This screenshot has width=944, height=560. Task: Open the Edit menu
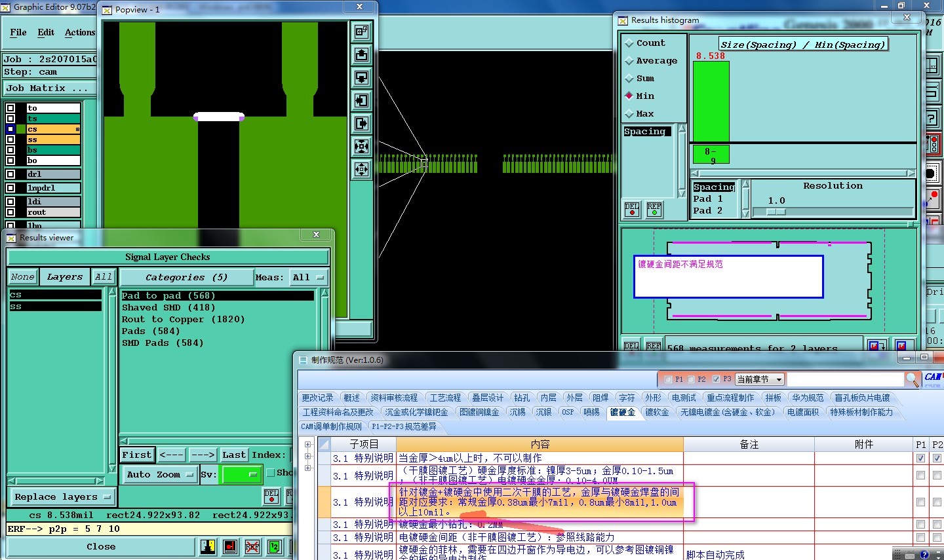pos(46,32)
